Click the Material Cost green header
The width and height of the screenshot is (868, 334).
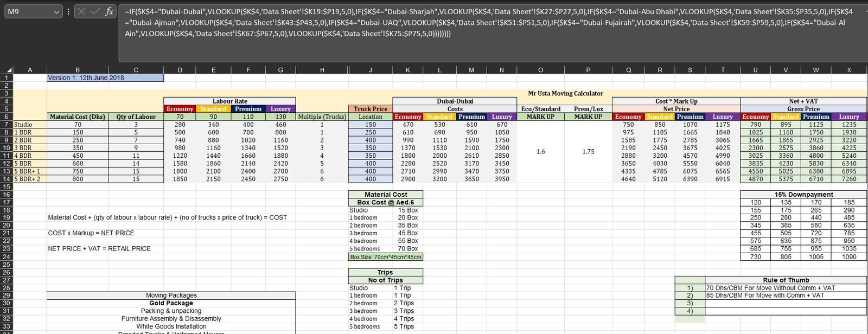click(x=385, y=194)
